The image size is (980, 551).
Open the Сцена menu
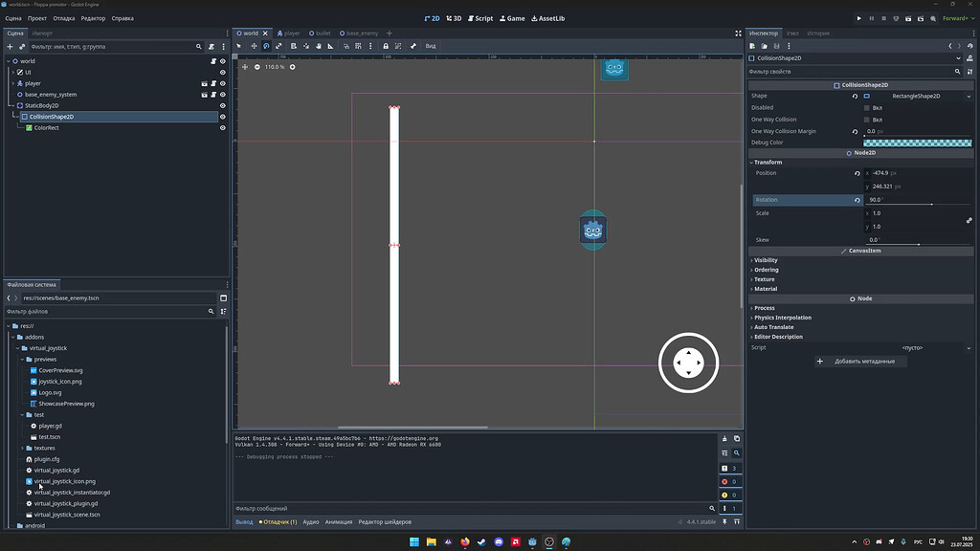point(12,17)
